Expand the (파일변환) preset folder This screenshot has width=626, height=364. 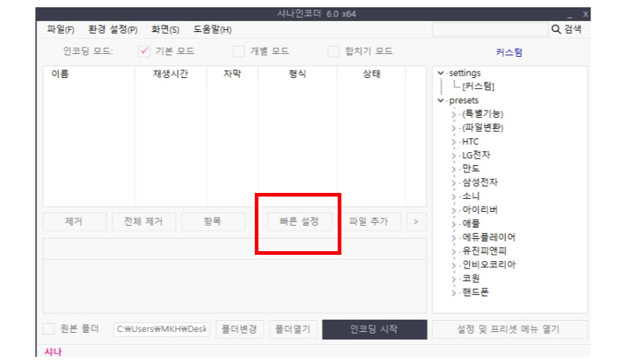(453, 128)
